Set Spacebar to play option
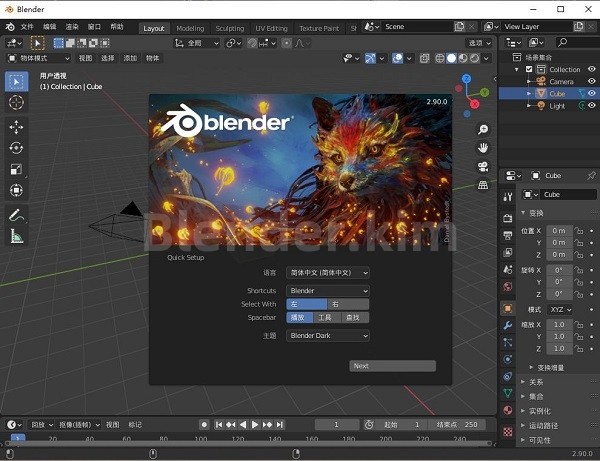The height and width of the screenshot is (461, 600). (x=300, y=318)
